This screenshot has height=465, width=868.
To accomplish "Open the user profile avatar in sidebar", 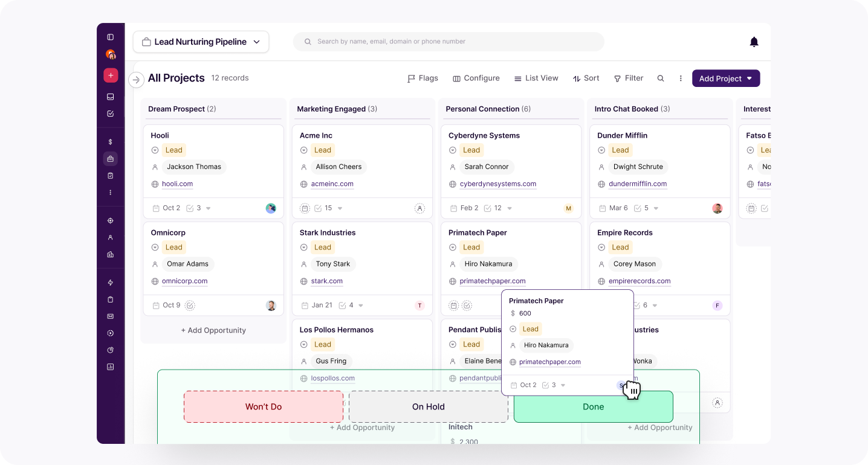I will (x=110, y=54).
